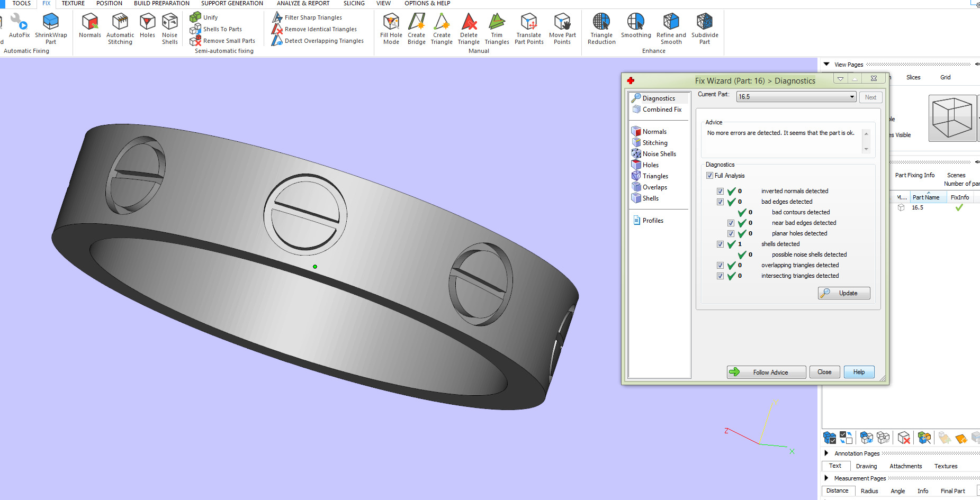The height and width of the screenshot is (500, 980).
Task: Switch to the Distance measurement tab
Action: 837,491
